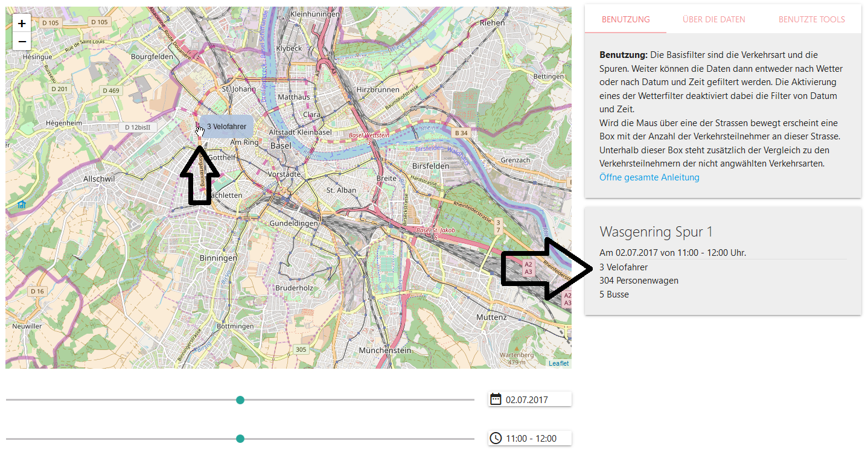Zoom out of the map
868x458 pixels.
click(x=22, y=41)
